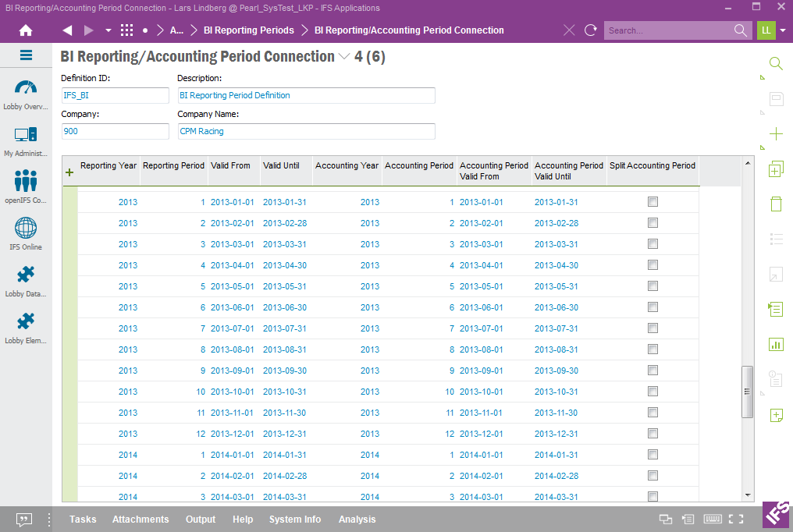The height and width of the screenshot is (532, 793).
Task: Click the Save icon in the right toolbar
Action: [776, 98]
